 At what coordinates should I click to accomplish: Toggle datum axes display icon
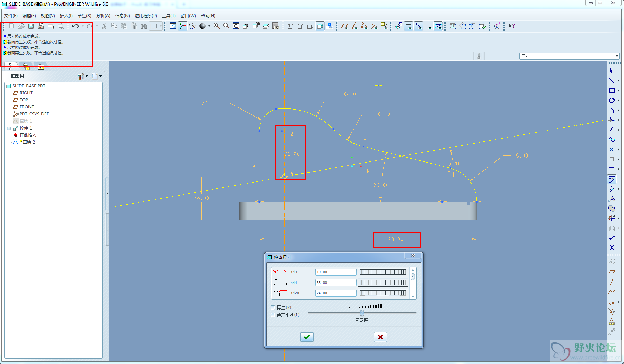[355, 26]
